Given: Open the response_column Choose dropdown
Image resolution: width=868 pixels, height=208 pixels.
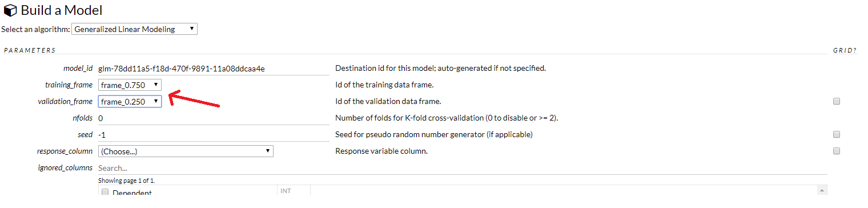Looking at the screenshot, I should 186,151.
